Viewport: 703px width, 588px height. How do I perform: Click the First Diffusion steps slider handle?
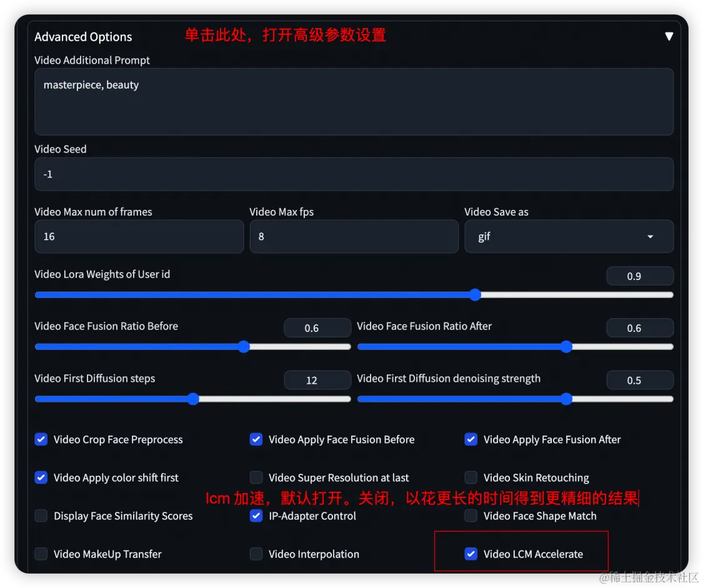(193, 399)
